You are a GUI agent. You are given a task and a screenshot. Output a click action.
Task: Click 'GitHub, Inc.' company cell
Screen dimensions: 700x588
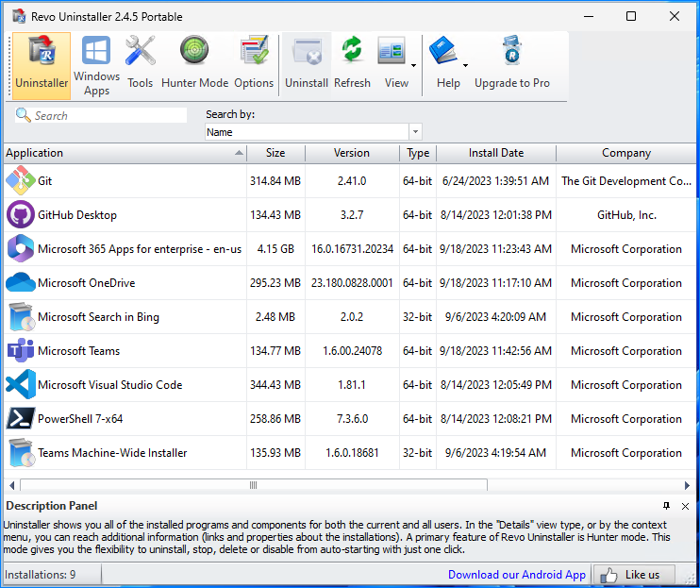(626, 215)
